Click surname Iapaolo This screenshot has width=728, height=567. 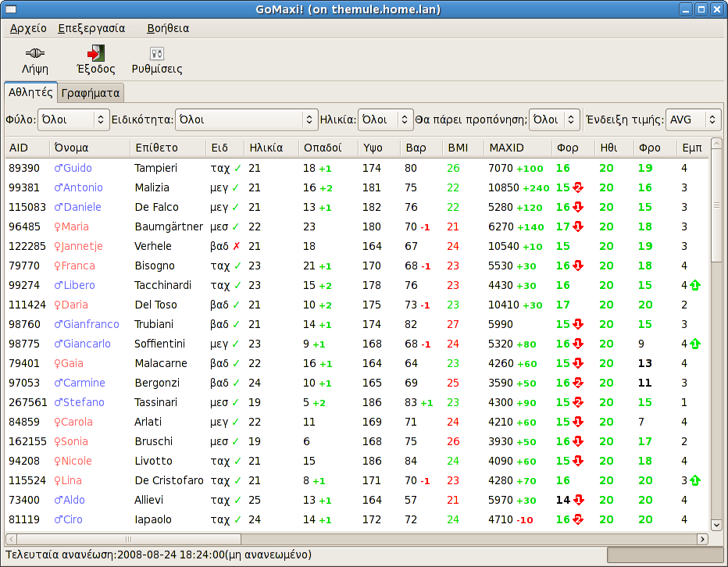(153, 519)
